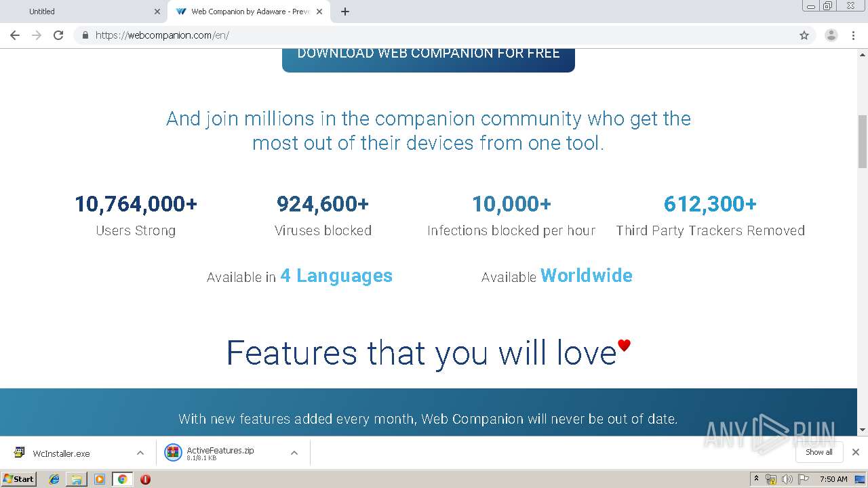
Task: Select the Chrome taskbar button
Action: [x=122, y=479]
